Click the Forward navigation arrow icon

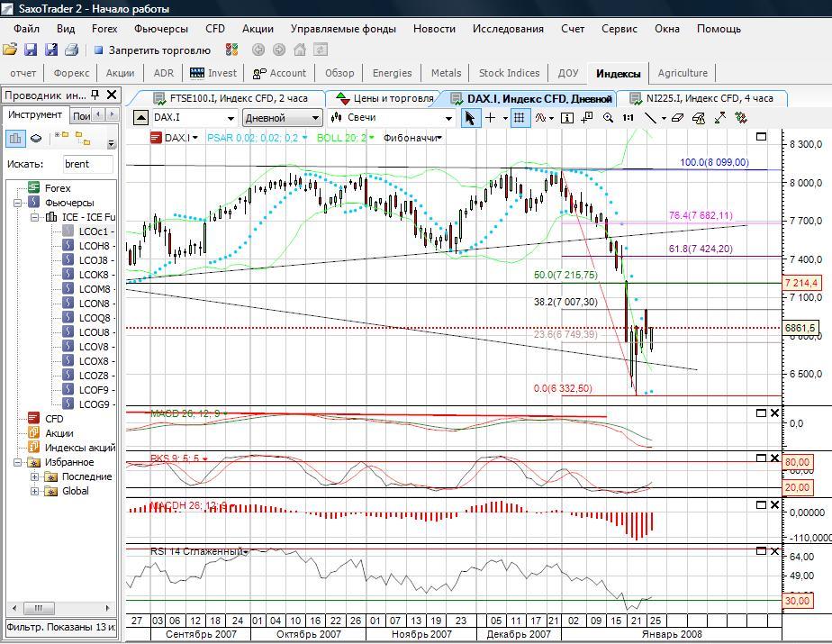[x=278, y=50]
